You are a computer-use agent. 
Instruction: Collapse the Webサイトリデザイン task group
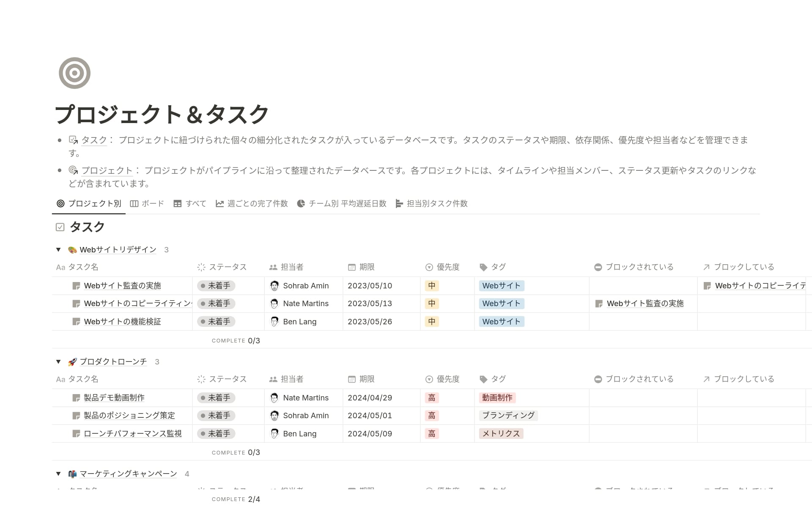(x=58, y=249)
